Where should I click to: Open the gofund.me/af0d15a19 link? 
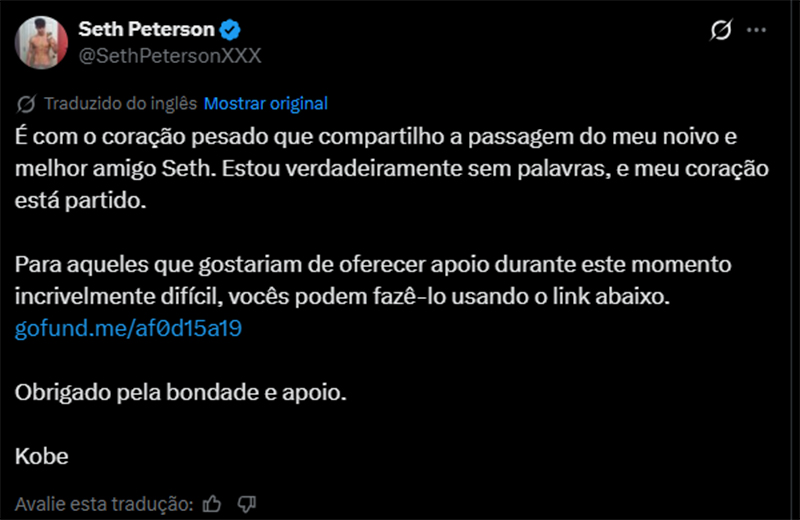click(x=129, y=328)
